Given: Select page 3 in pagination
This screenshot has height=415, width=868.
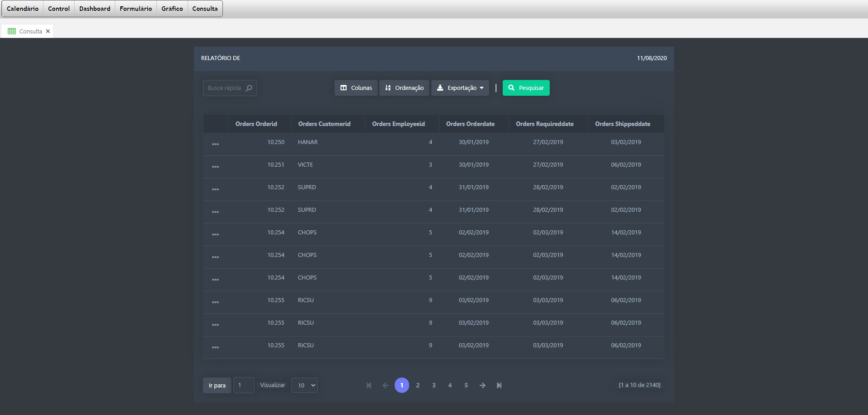Looking at the screenshot, I should 434,385.
